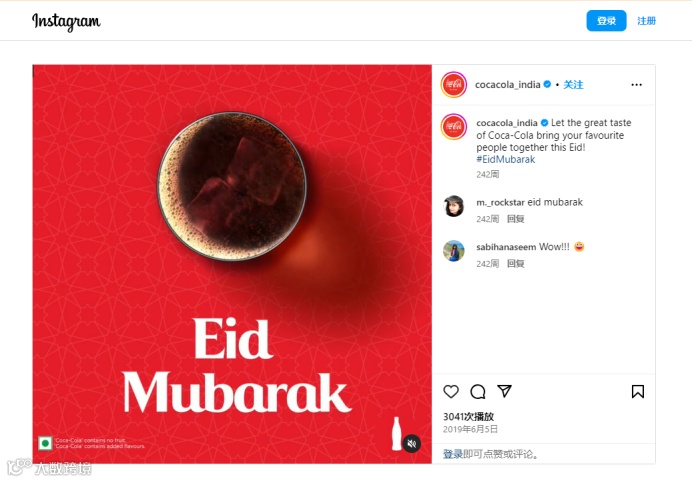This screenshot has height=482, width=693.
Task: Click the cocacola_india username in header
Action: point(507,84)
